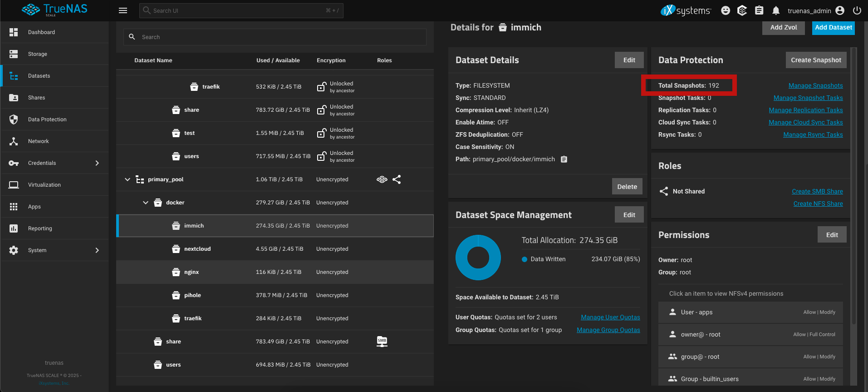Click the Data Protection shield icon

(x=14, y=119)
